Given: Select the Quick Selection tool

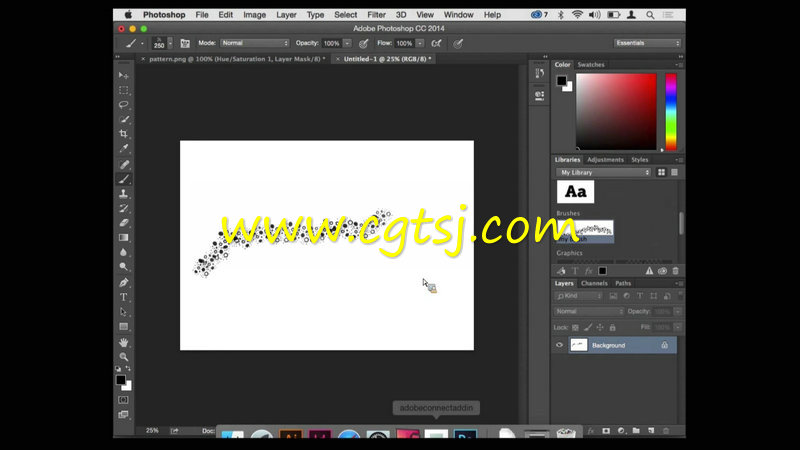Looking at the screenshot, I should pos(123,119).
